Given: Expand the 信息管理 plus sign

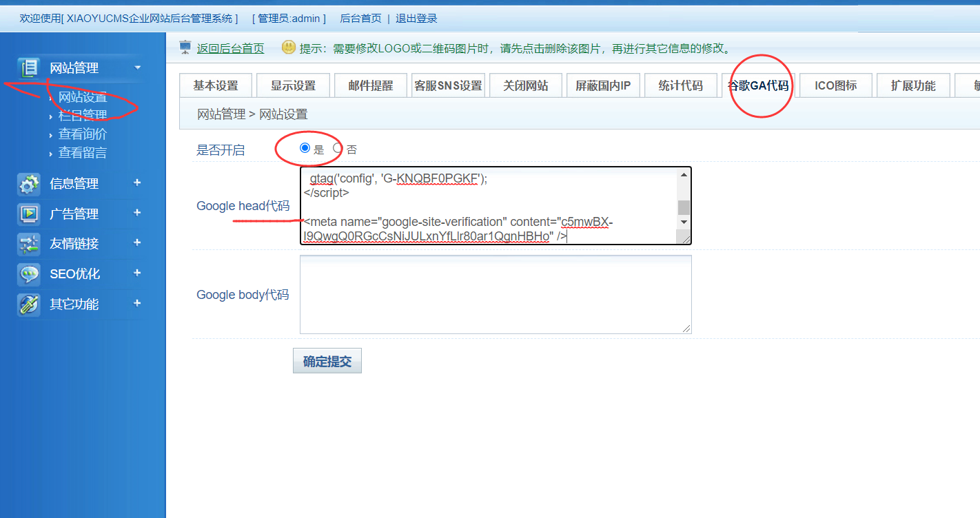Looking at the screenshot, I should (137, 183).
